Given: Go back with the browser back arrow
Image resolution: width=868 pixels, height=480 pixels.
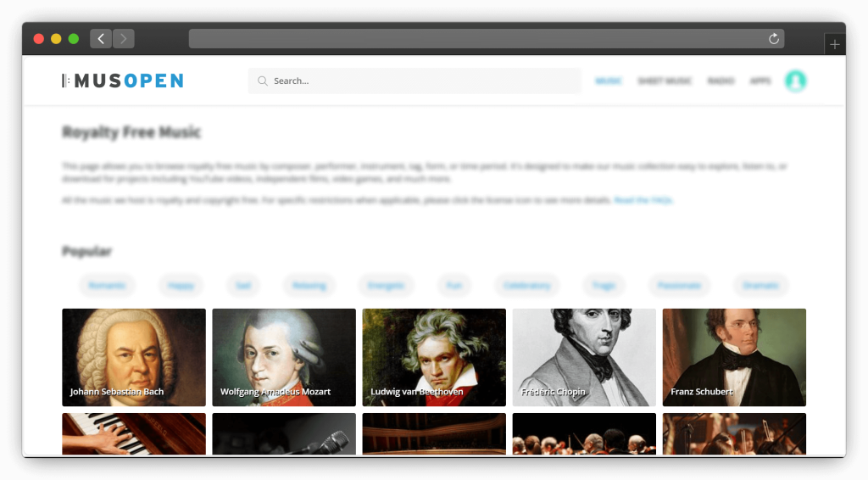Looking at the screenshot, I should point(101,39).
